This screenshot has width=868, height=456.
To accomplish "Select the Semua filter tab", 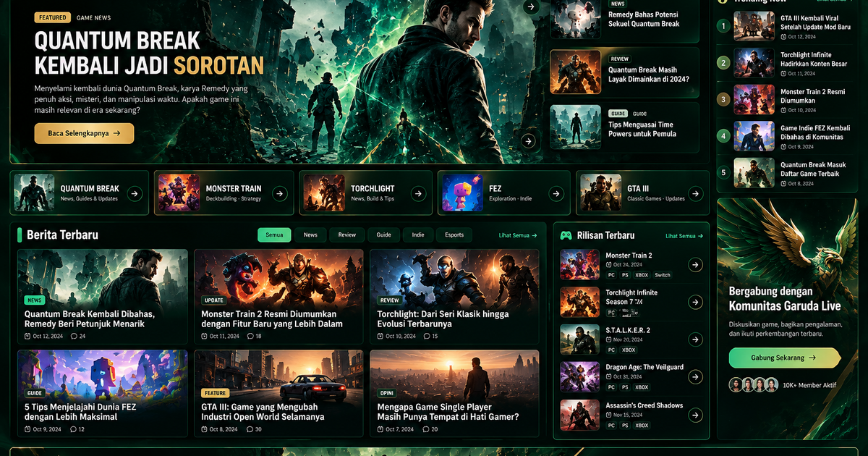I will (x=274, y=235).
